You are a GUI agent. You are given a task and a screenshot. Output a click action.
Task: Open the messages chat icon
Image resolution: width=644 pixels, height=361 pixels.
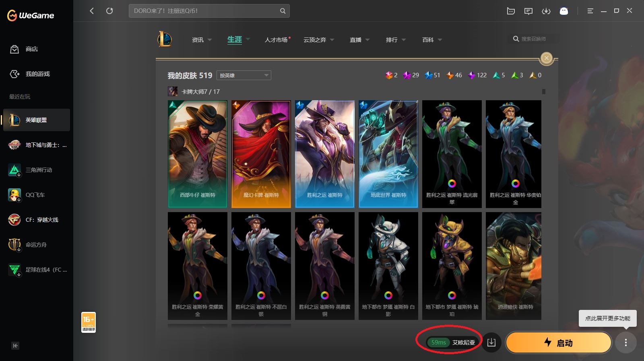pyautogui.click(x=528, y=11)
